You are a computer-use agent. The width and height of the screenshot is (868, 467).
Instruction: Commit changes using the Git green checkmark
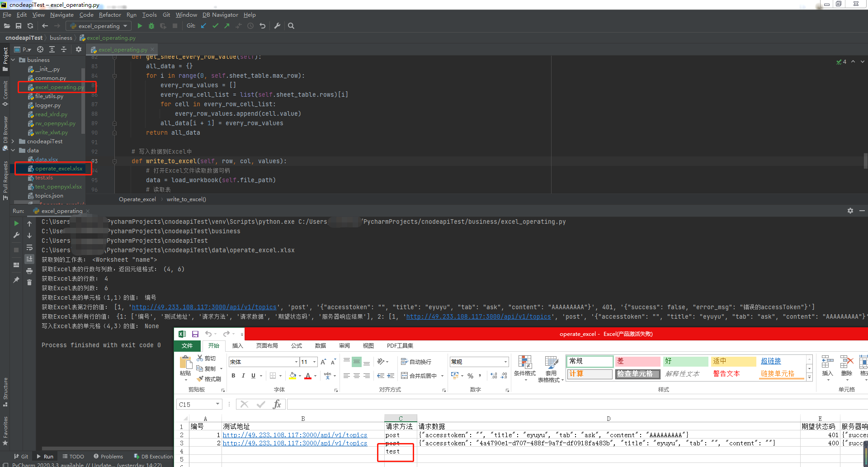click(215, 26)
